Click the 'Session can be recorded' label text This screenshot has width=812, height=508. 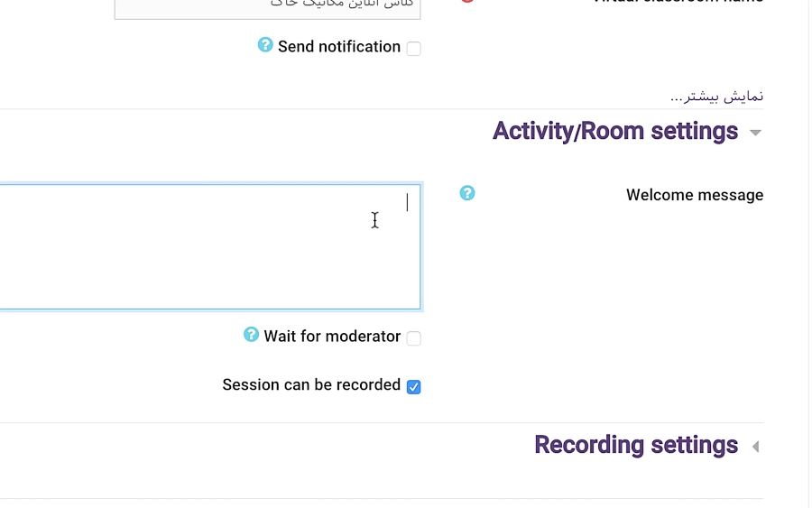point(311,385)
